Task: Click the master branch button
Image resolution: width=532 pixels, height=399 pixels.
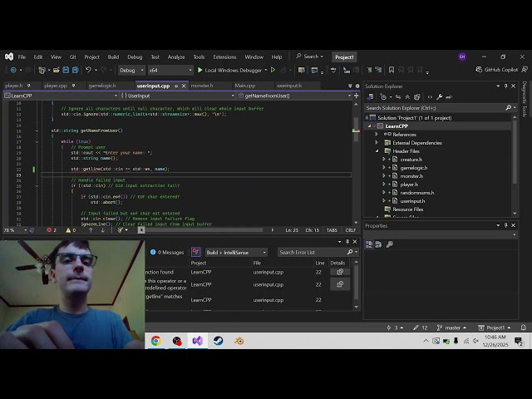Action: [x=451, y=328]
